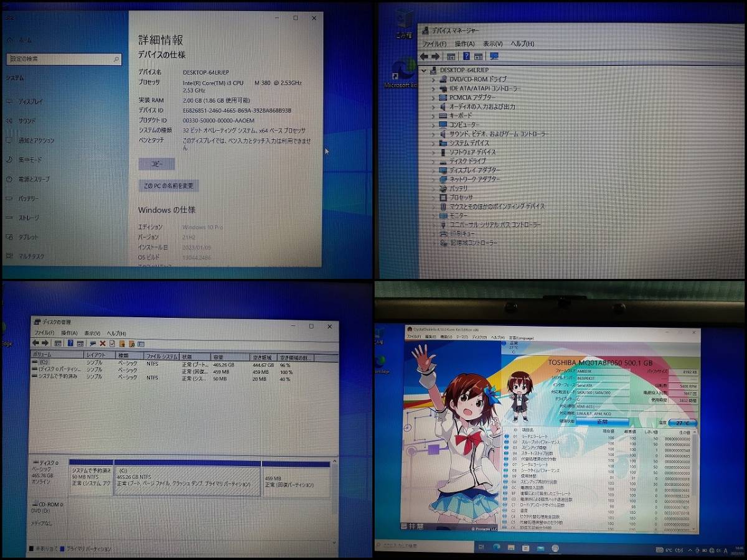Click the help question-mark icon in Device Manager

(x=466, y=56)
